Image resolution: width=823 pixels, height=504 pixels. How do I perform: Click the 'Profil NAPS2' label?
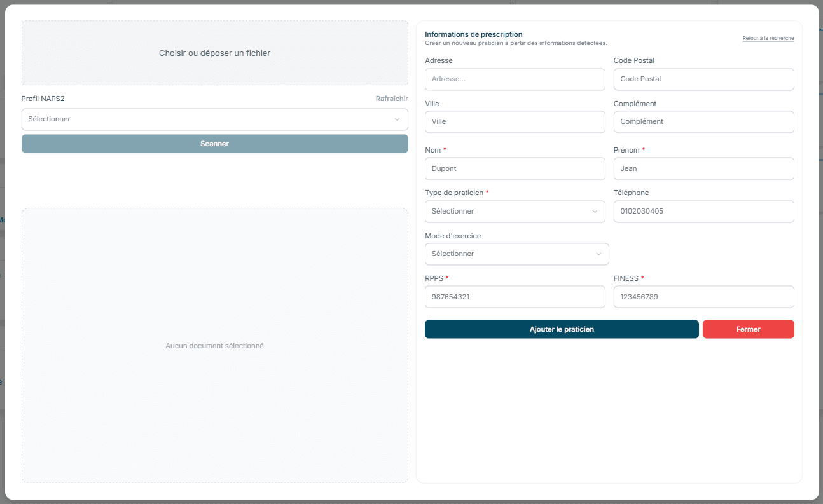coord(43,99)
